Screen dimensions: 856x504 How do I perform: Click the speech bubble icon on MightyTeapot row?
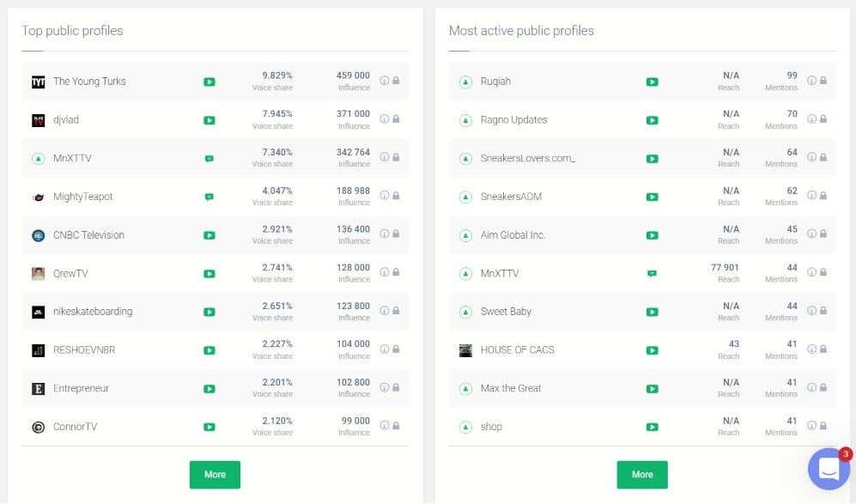pyautogui.click(x=209, y=197)
